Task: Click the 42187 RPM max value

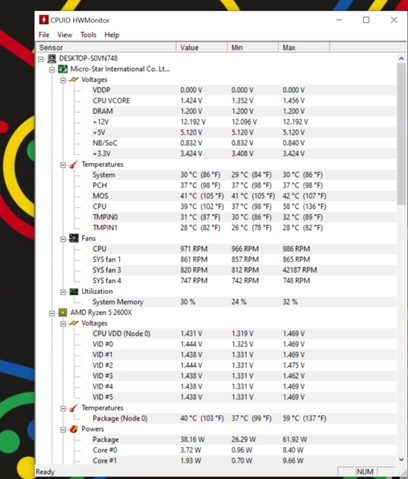Action: coord(300,270)
